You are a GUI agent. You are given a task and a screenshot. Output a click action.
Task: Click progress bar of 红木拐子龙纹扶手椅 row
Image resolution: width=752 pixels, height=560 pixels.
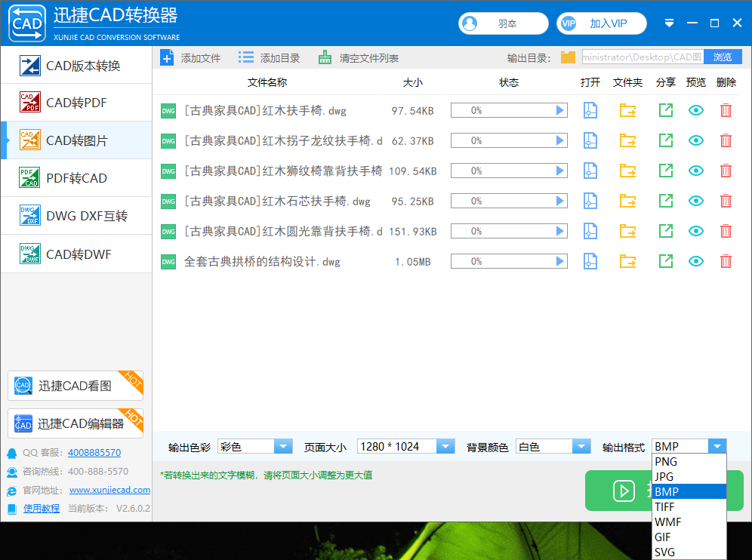[x=509, y=140]
